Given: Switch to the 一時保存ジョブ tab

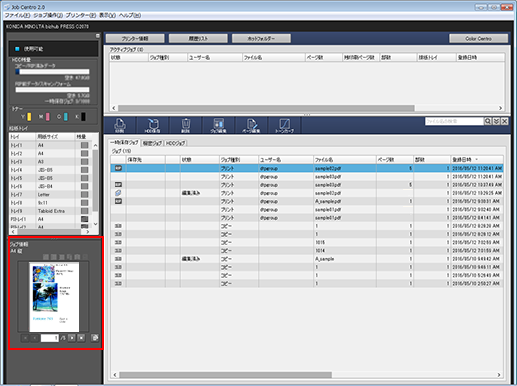Looking at the screenshot, I should 124,143.
